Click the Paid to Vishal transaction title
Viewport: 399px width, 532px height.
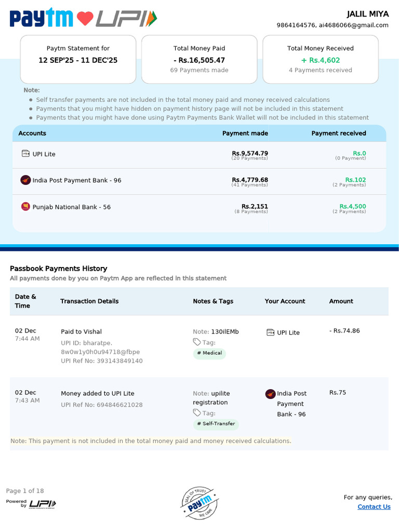81,331
